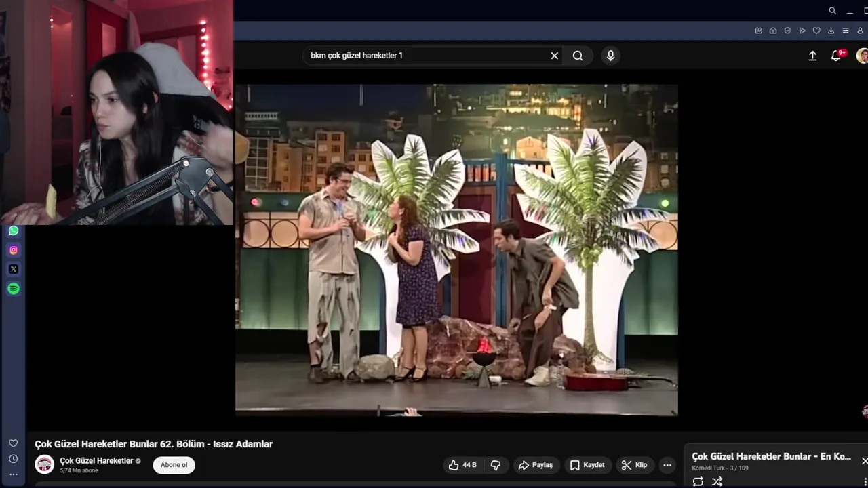
Task: Open YouTube notifications bell
Action: coord(837,56)
